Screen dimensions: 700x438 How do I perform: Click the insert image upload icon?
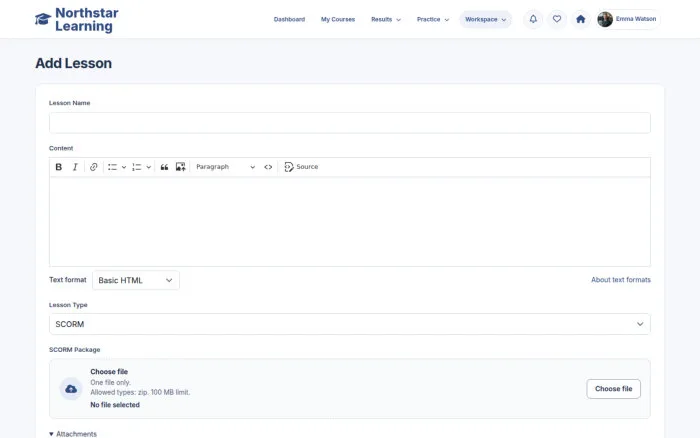pos(180,167)
